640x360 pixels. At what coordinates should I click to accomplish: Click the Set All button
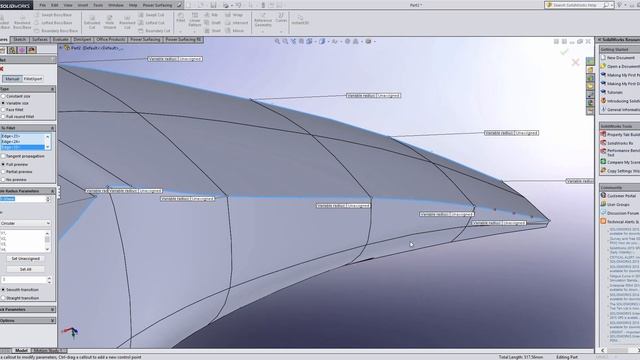tap(25, 269)
